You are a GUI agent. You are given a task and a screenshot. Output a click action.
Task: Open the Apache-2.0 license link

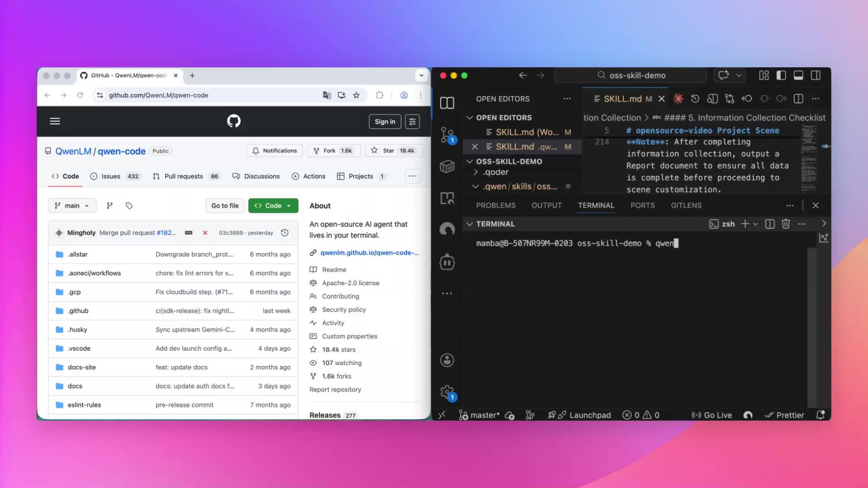click(350, 283)
